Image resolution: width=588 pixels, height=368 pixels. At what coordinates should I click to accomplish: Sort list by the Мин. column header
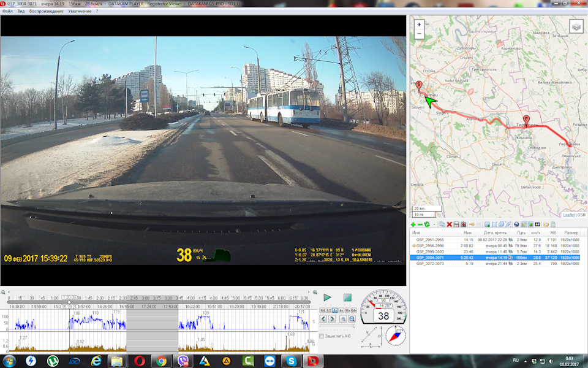(467, 233)
